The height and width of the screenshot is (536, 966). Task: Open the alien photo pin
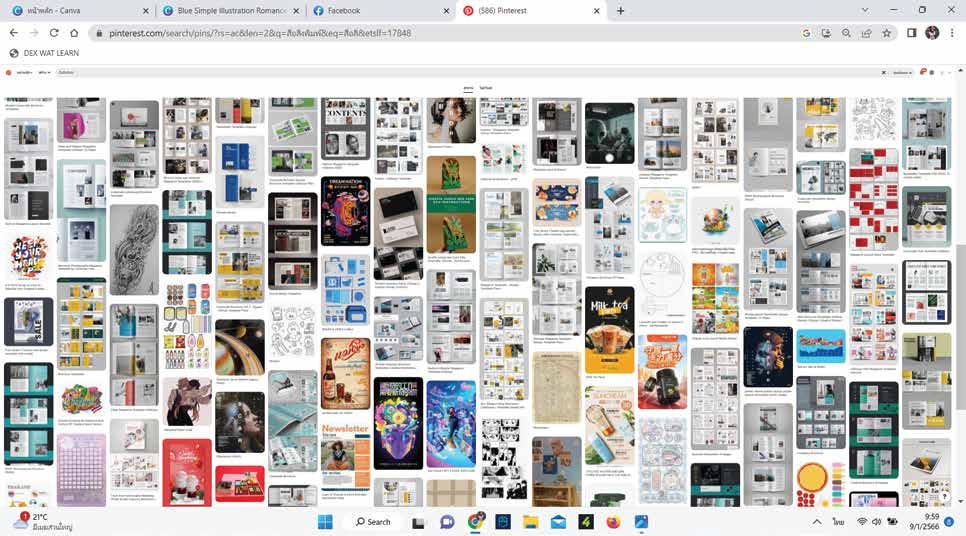(x=609, y=133)
